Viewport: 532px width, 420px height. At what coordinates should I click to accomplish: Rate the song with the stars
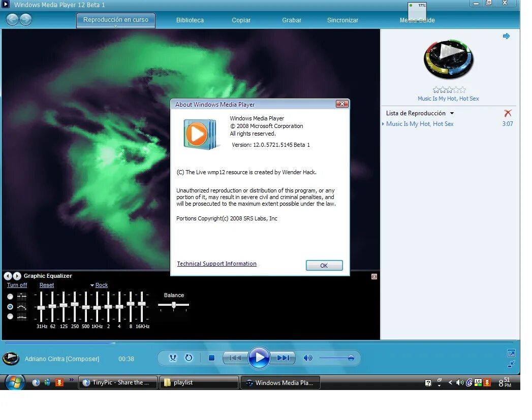point(449,90)
